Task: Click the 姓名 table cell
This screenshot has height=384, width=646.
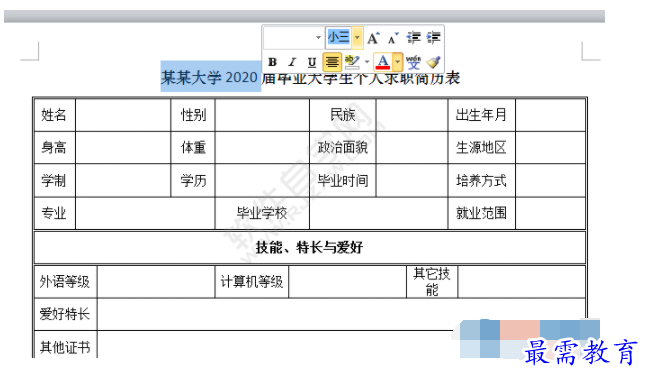Action: click(x=54, y=115)
